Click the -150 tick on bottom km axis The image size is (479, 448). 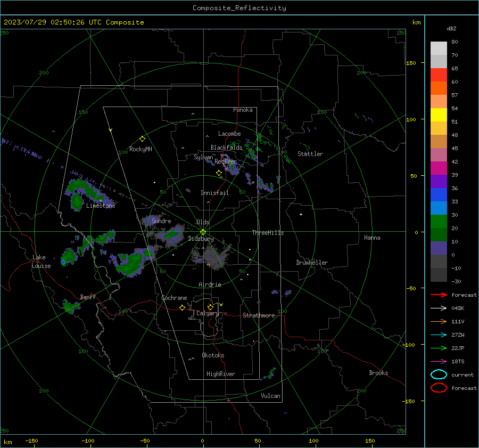click(x=31, y=441)
